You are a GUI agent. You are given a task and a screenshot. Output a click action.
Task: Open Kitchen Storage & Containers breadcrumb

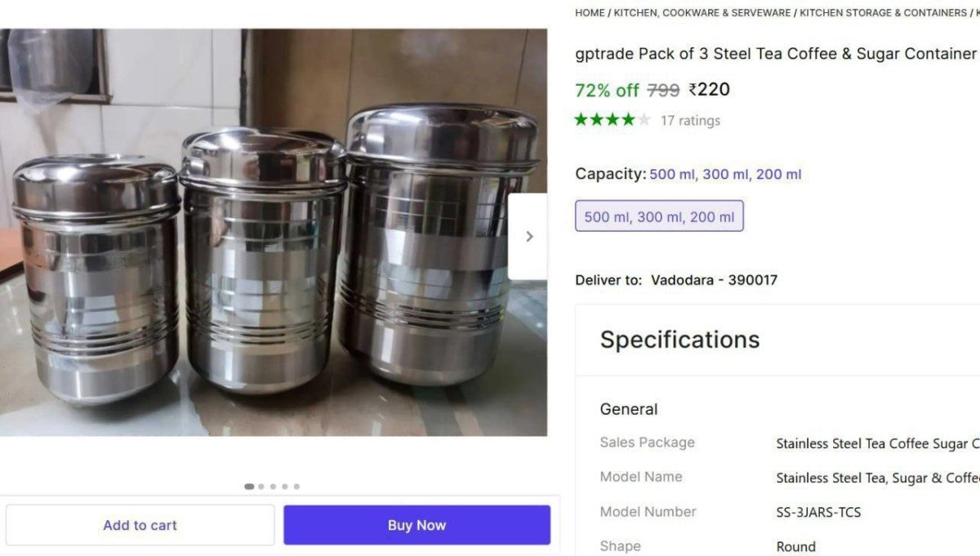point(883,13)
